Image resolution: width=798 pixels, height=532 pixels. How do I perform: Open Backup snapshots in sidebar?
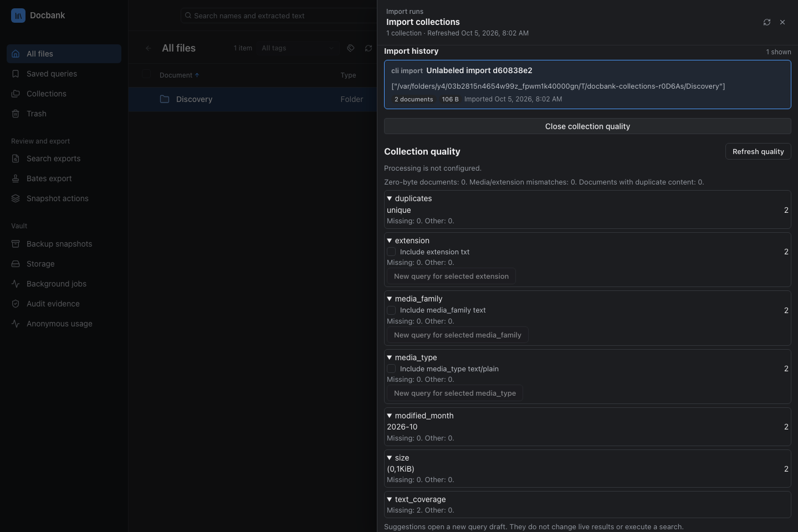[64, 244]
